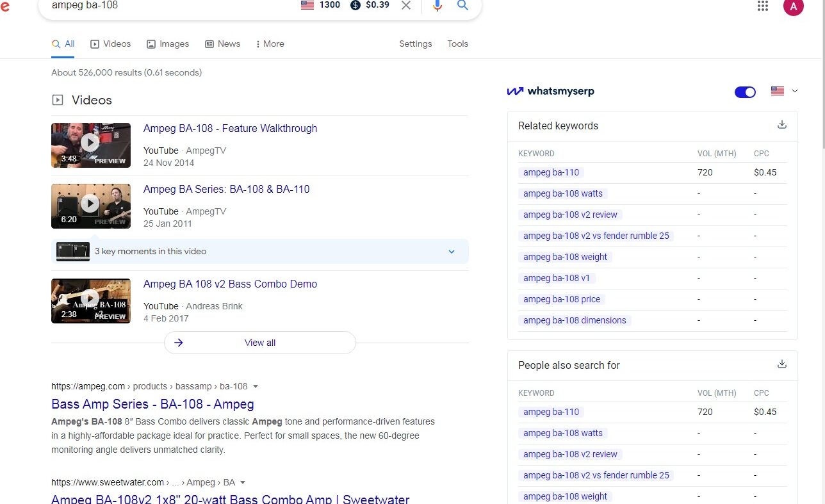
Task: Select ampeg ba-108 price keyword
Action: 562,299
